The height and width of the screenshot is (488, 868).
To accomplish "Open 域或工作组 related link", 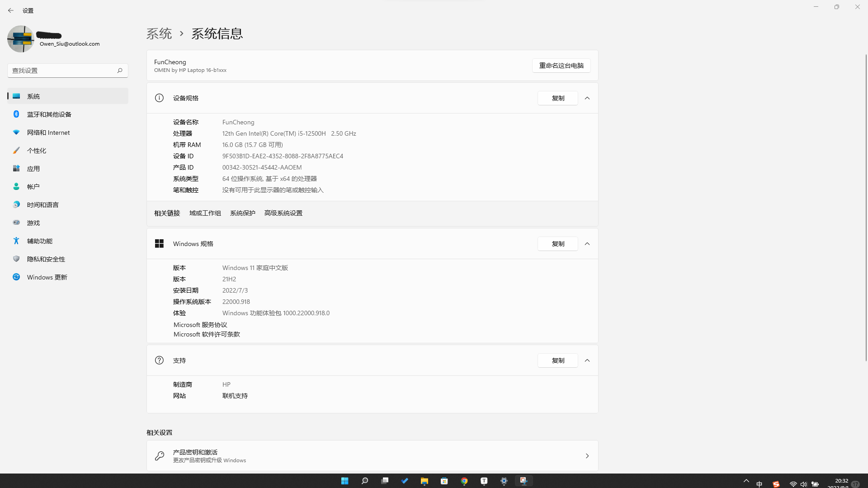I will tap(205, 213).
